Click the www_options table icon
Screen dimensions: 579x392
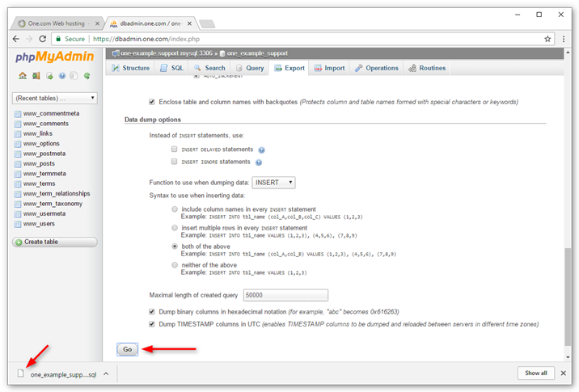(17, 144)
